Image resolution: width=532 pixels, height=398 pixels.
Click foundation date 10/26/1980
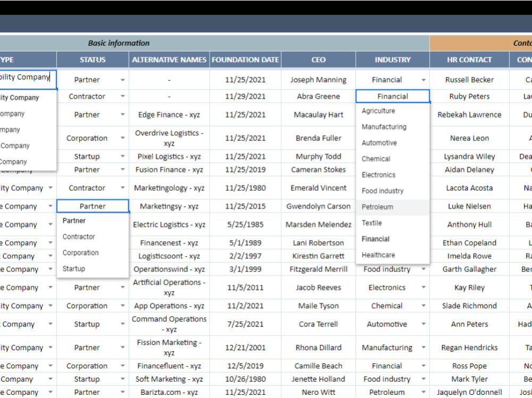click(x=245, y=379)
